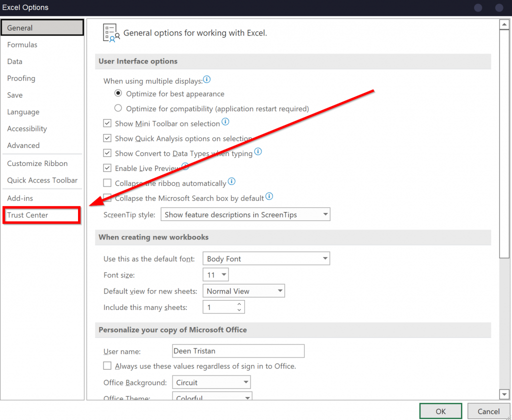Click the User name field containing Deen Tristan
The width and height of the screenshot is (512, 420).
click(238, 350)
